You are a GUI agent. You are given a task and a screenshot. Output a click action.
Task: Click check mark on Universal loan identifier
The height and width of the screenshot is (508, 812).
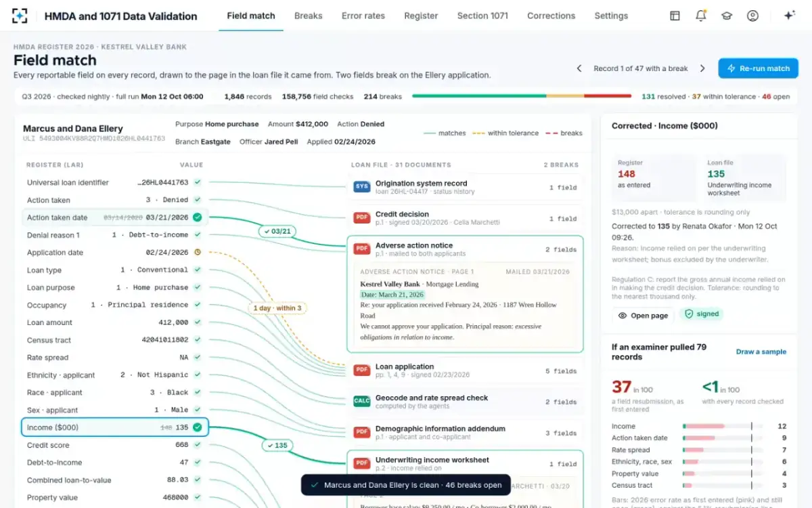point(198,182)
